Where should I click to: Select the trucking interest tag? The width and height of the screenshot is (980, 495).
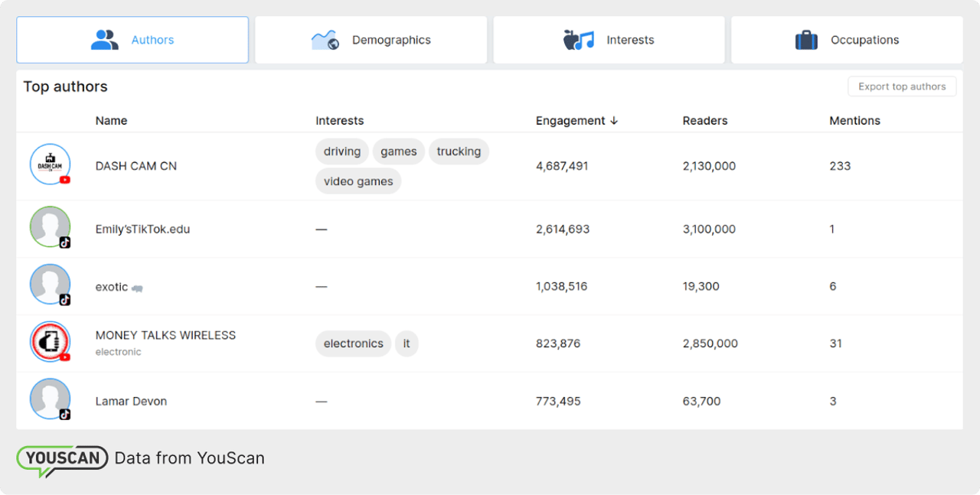[x=459, y=151]
